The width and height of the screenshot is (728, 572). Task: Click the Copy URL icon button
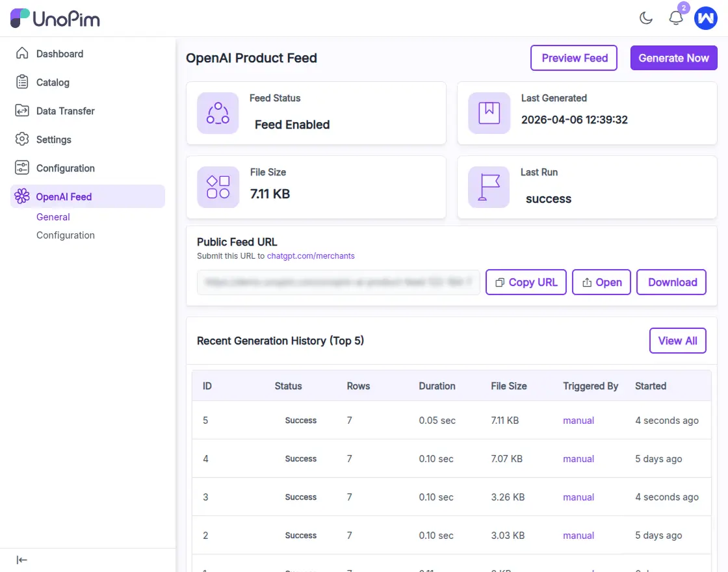pos(499,283)
